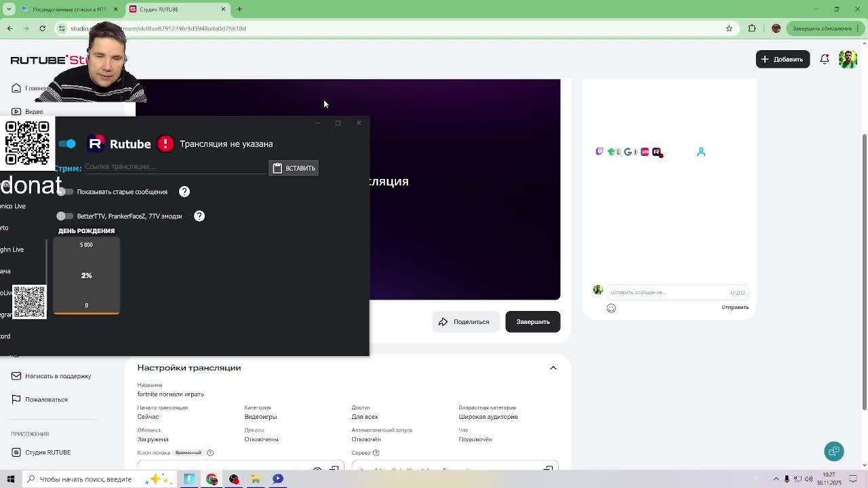Open Видео section in sidebar
868x488 pixels.
click(x=28, y=112)
